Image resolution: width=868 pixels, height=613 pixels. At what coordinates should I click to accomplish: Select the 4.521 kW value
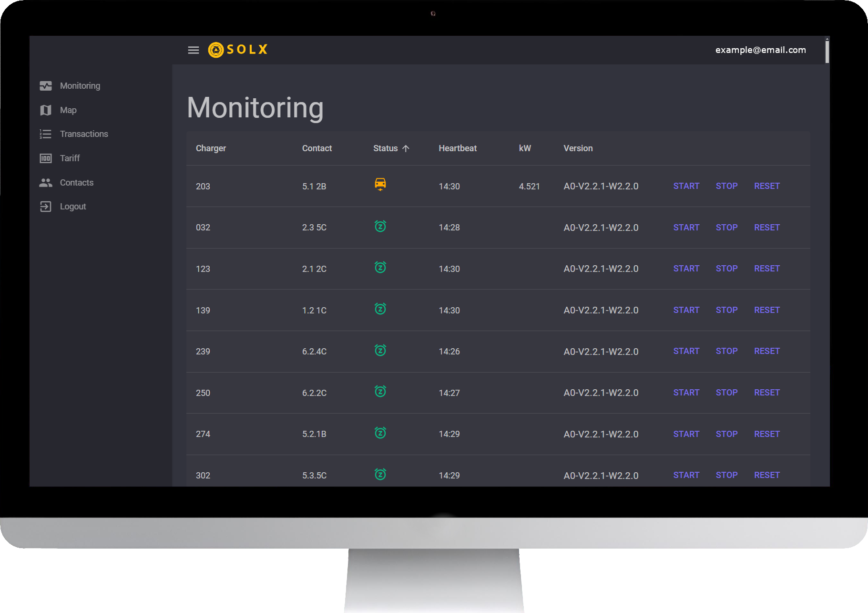[529, 187]
